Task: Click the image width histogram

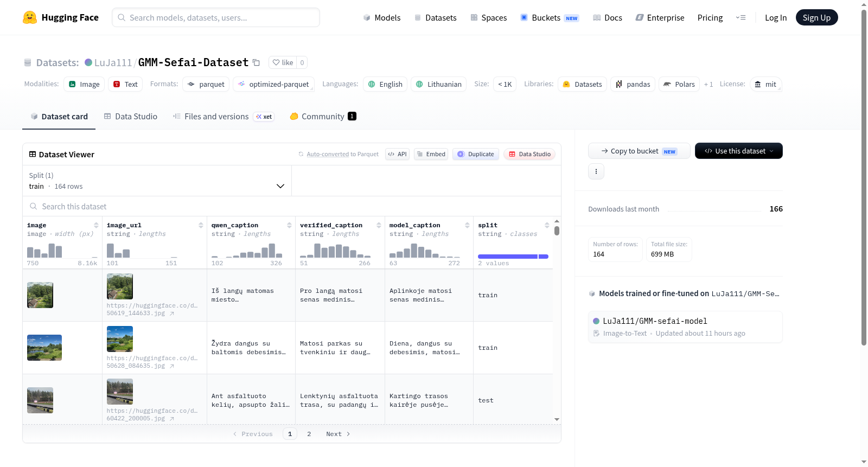Action: click(x=62, y=251)
